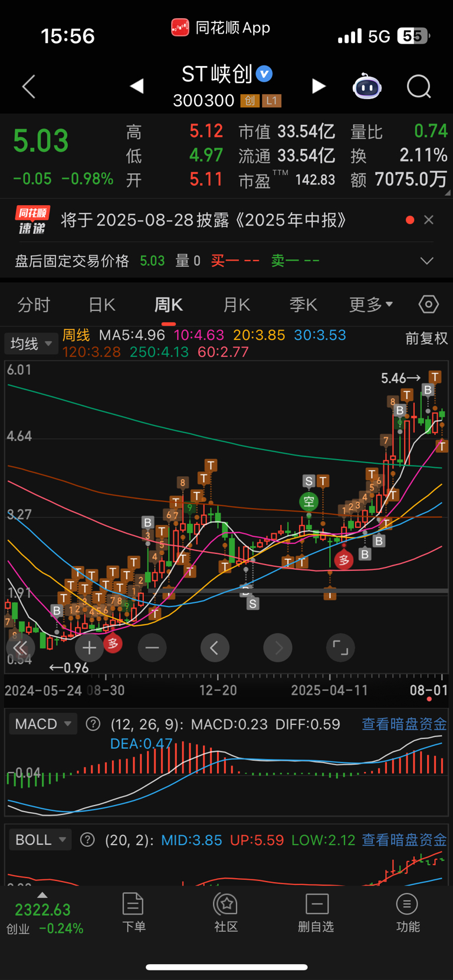Tap the DIFF:0.59 MACD value
Viewport: 453px width, 980px height.
[308, 724]
